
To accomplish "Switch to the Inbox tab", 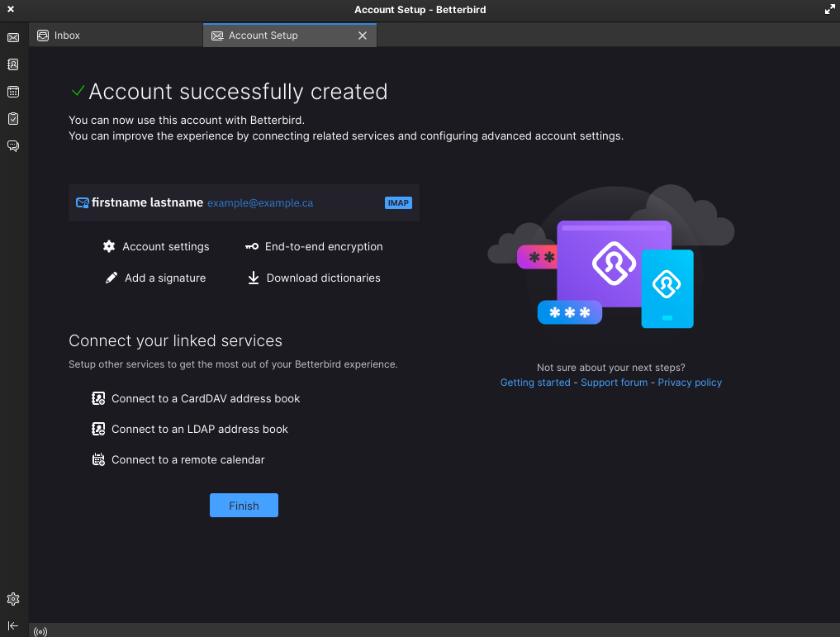I will tap(116, 36).
